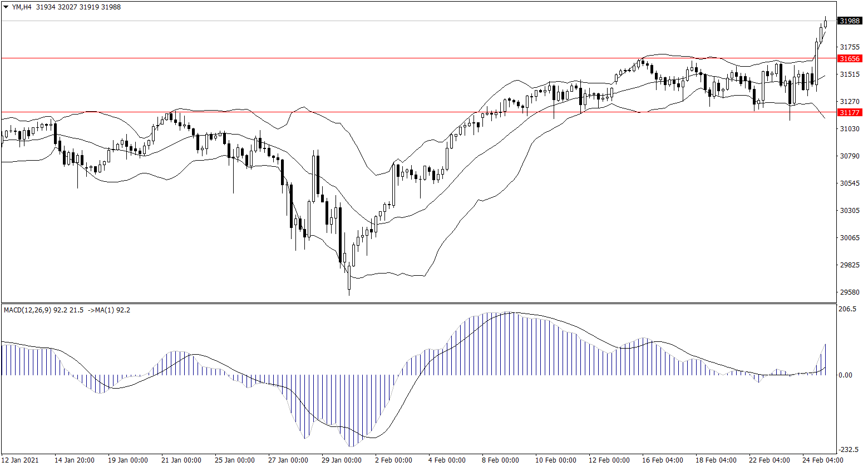Screen dimensions: 868x467
Task: Select the 31177 price level label
Action: pyautogui.click(x=850, y=112)
